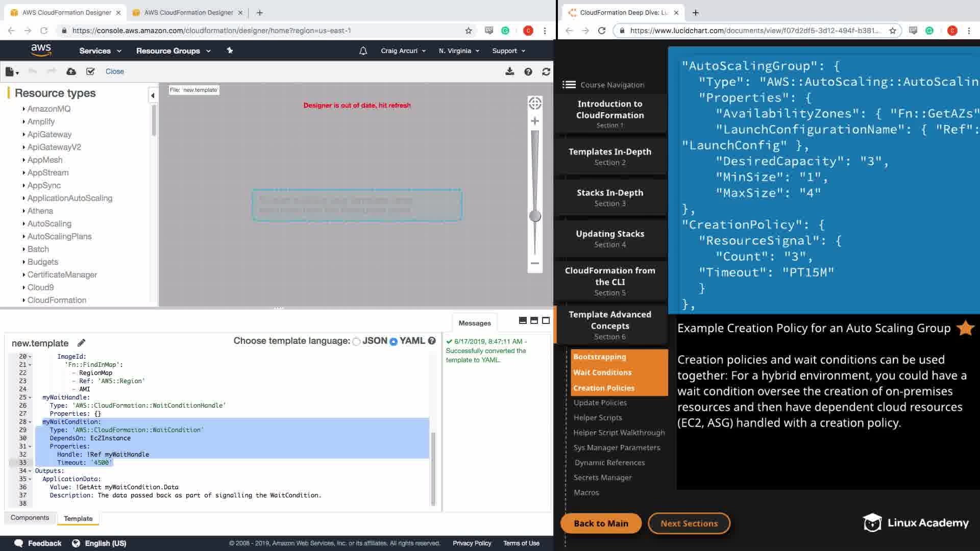Viewport: 980px width, 551px height.
Task: Switch to the Components tab
Action: 30,517
